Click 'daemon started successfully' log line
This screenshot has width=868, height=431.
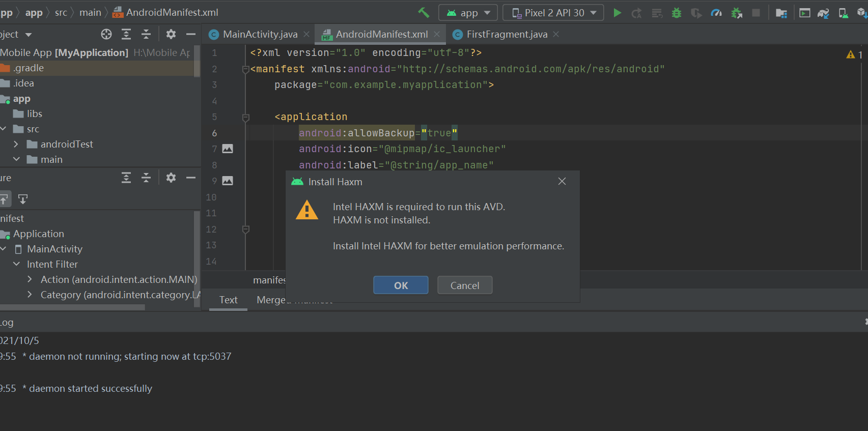[x=91, y=388]
